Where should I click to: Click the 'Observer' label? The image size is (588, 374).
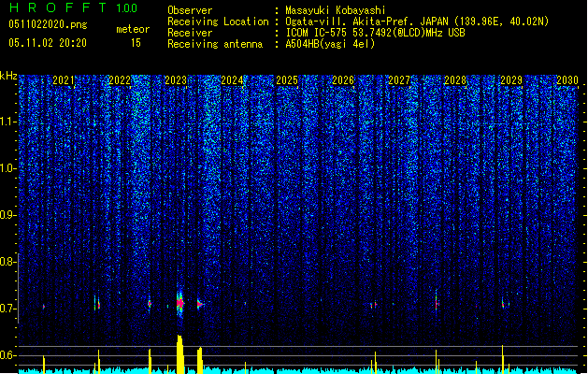pyautogui.click(x=190, y=10)
